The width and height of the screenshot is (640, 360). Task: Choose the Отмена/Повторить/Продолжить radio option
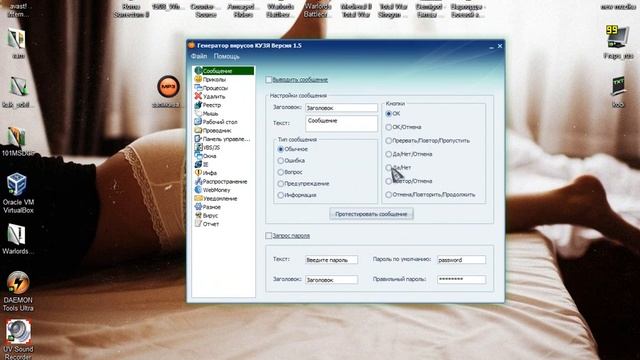click(x=389, y=195)
